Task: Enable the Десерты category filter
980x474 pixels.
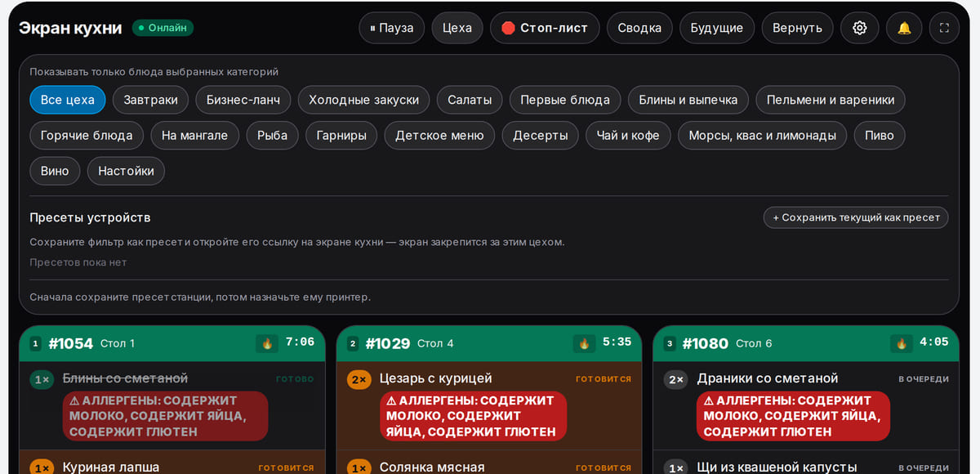Action: pos(540,136)
